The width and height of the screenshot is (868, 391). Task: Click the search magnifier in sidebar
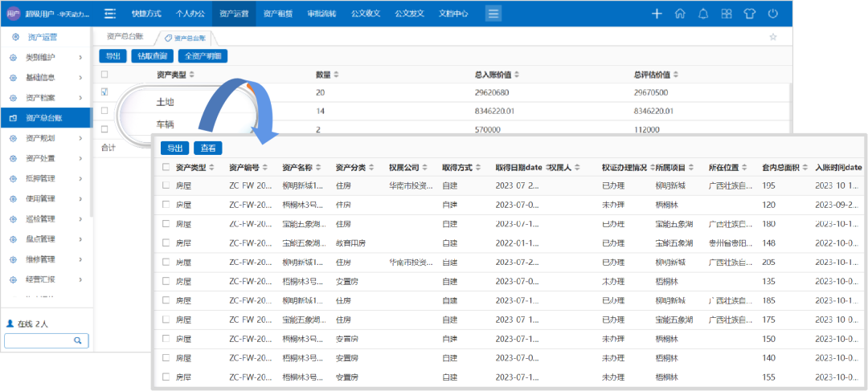point(78,340)
